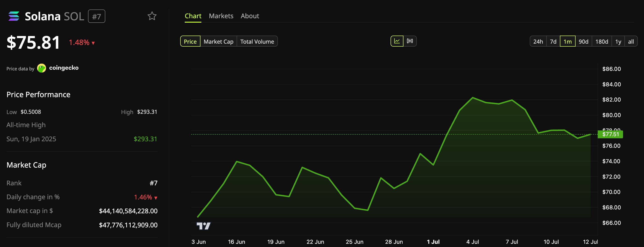Click the 1.48% price change indicator
This screenshot has height=247, width=644.
tap(82, 42)
